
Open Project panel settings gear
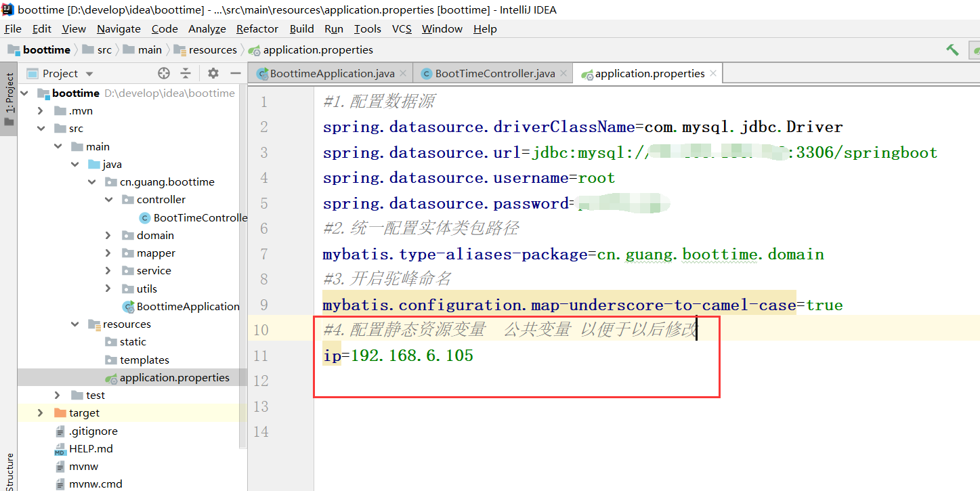pyautogui.click(x=213, y=73)
